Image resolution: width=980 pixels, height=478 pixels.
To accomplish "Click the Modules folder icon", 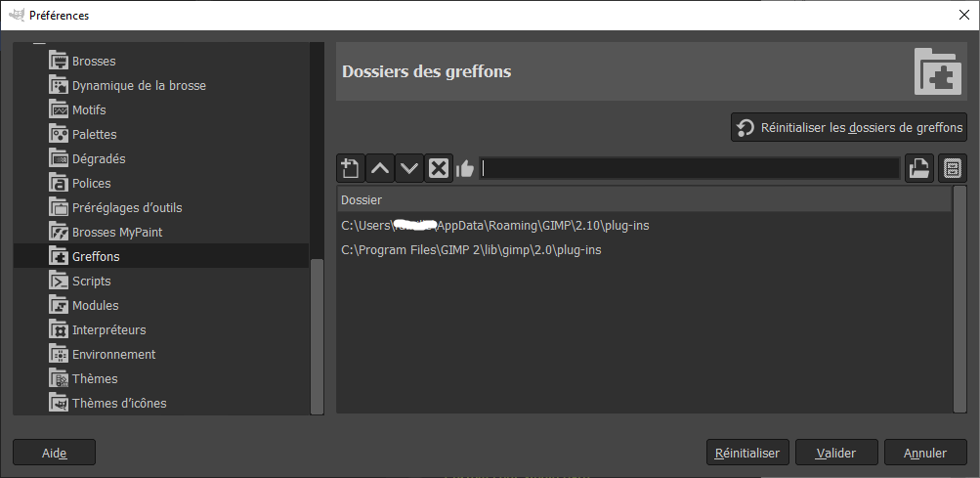I will pos(58,305).
